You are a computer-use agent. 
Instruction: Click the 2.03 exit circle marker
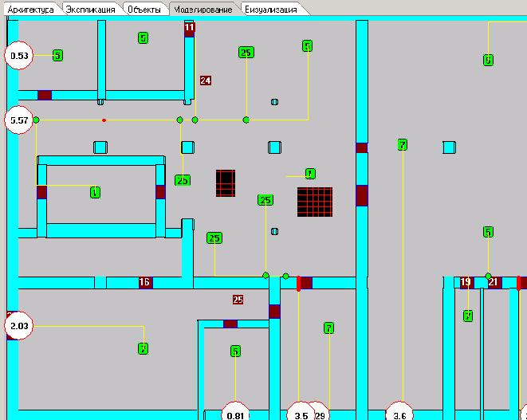[x=19, y=326]
